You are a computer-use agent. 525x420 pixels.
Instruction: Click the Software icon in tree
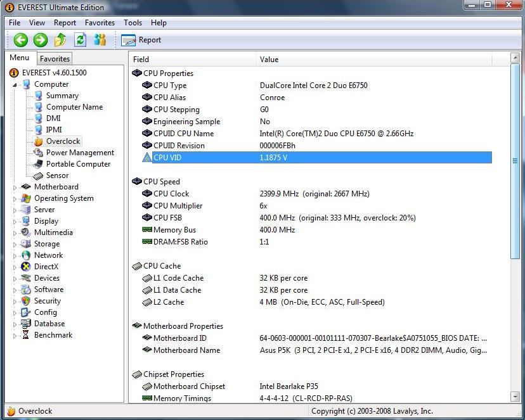click(26, 290)
